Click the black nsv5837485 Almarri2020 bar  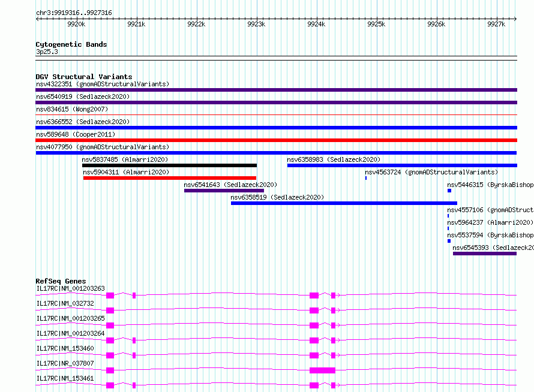[x=169, y=165]
